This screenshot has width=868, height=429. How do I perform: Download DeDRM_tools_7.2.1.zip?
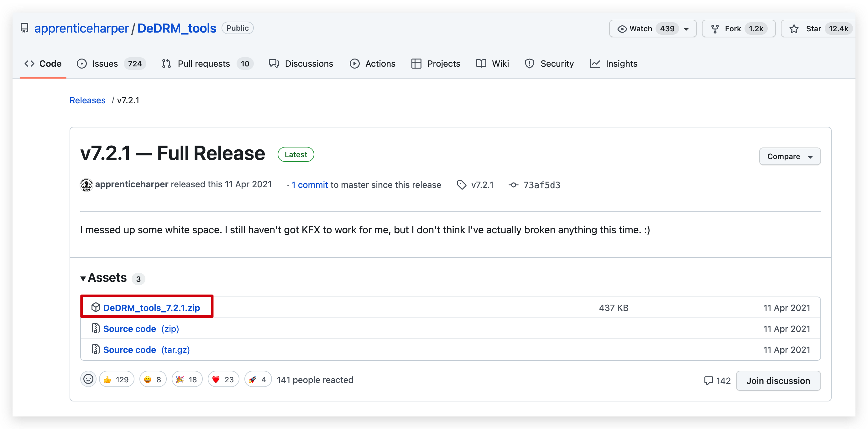(x=151, y=308)
